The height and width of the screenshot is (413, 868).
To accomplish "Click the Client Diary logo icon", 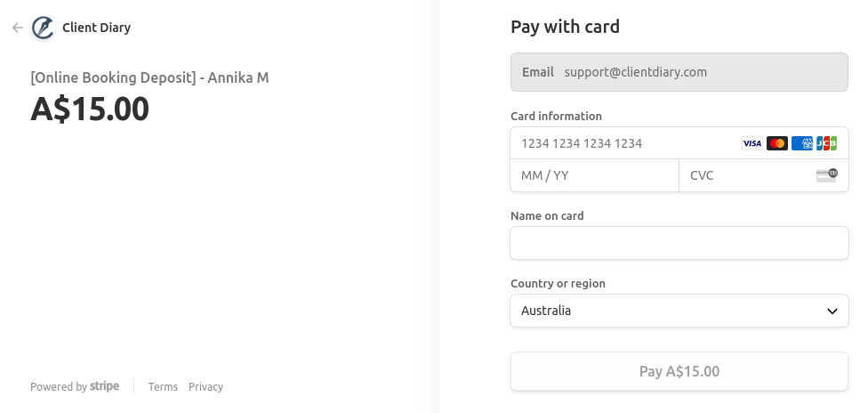I will [43, 28].
